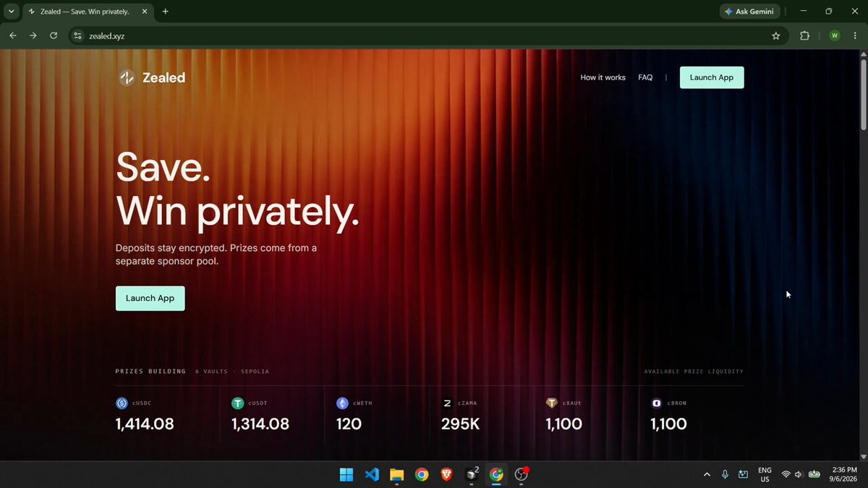Click the Ask Gemini button
Viewport: 868px width, 488px height.
pos(749,12)
